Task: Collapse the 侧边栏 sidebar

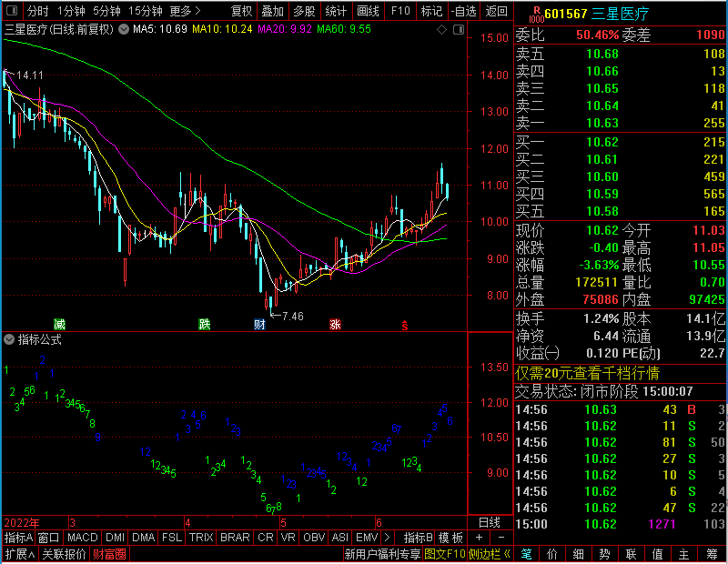Action: point(490,554)
